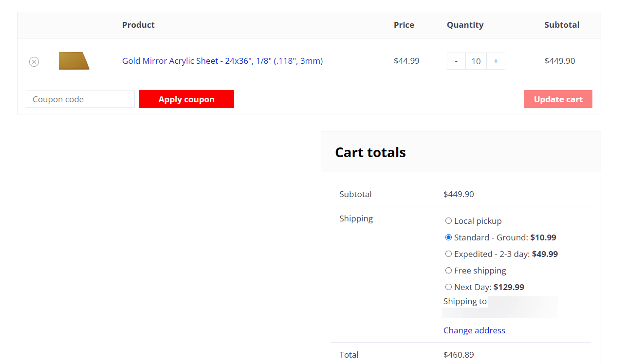Open the Gold Mirror Acrylic Sheet product link
This screenshot has width=626, height=364.
pos(222,61)
